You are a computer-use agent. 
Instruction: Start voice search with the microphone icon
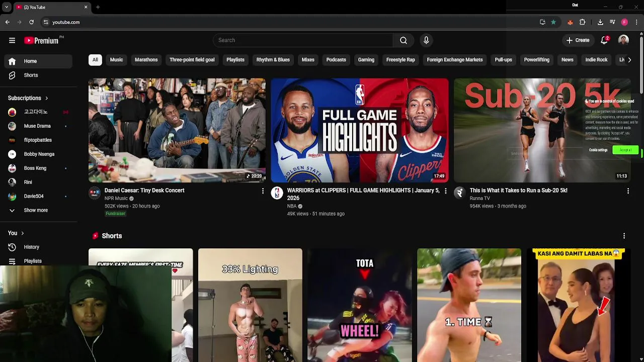[426, 40]
